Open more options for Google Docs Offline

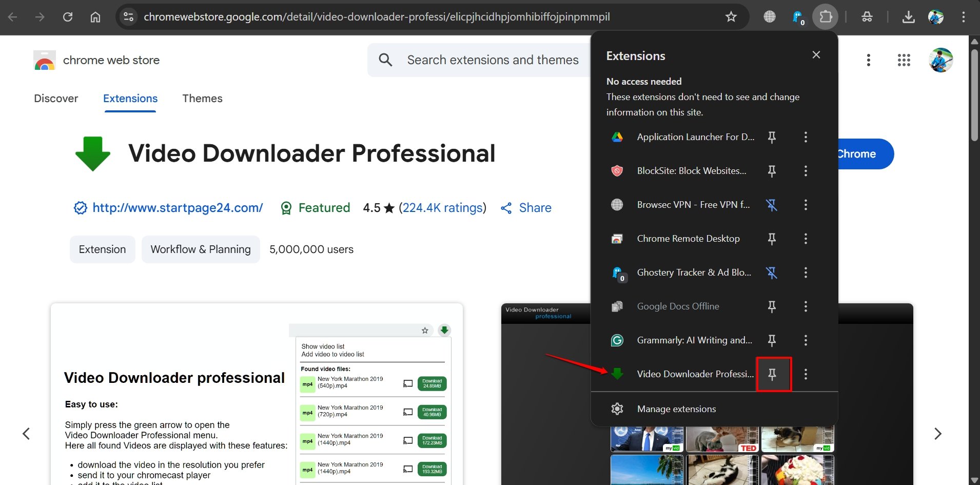(x=806, y=306)
